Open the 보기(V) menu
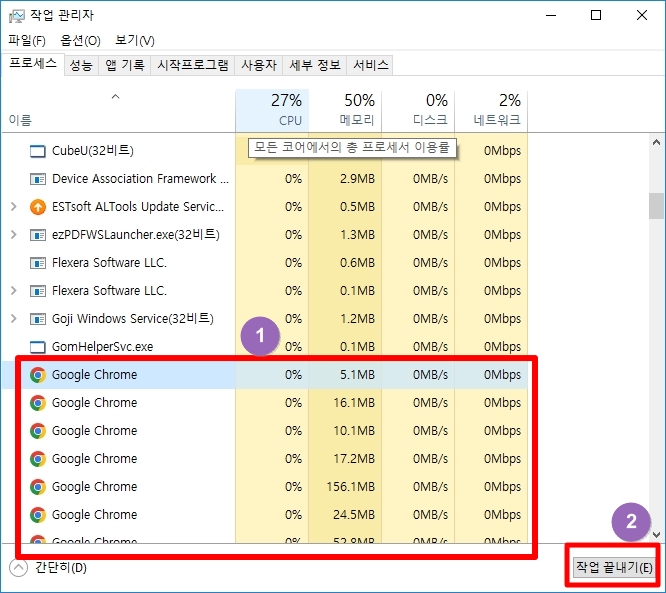This screenshot has height=593, width=666. (135, 41)
